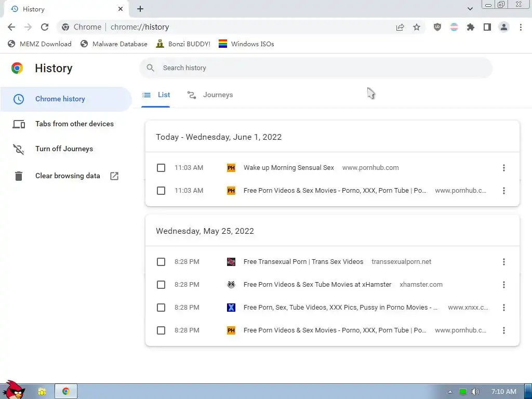532x399 pixels.
Task: Close the History tab
Action: click(121, 9)
